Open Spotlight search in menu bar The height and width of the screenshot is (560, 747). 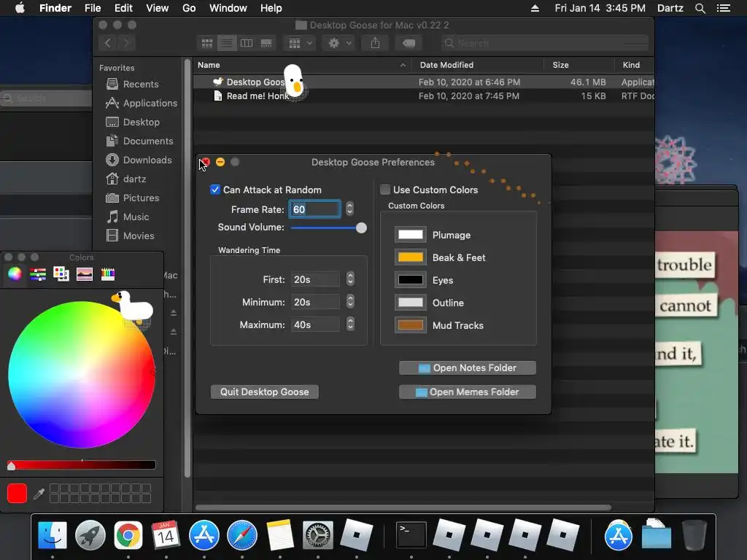[700, 8]
